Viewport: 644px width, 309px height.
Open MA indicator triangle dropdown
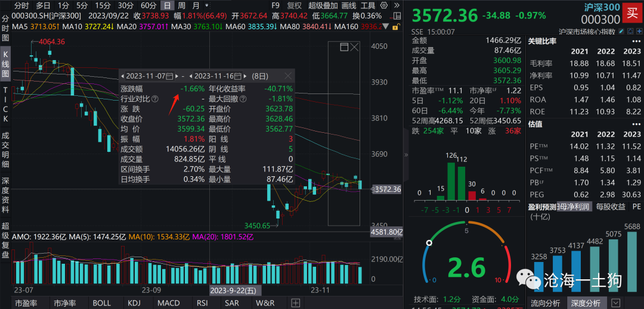click(x=386, y=26)
